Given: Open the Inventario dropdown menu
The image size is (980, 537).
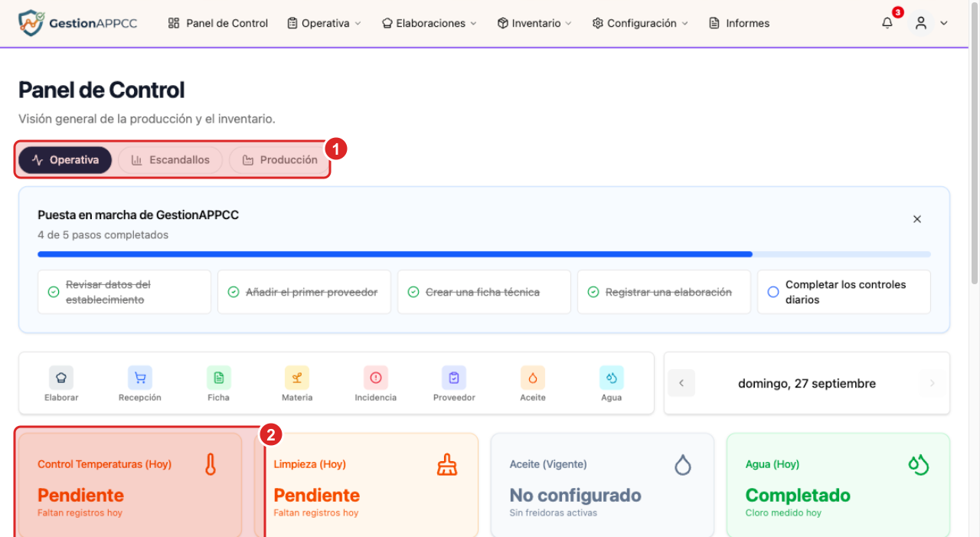Looking at the screenshot, I should 534,23.
